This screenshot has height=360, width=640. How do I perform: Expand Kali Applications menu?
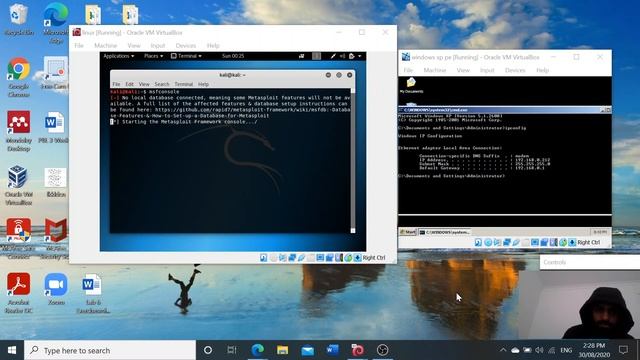(x=118, y=56)
